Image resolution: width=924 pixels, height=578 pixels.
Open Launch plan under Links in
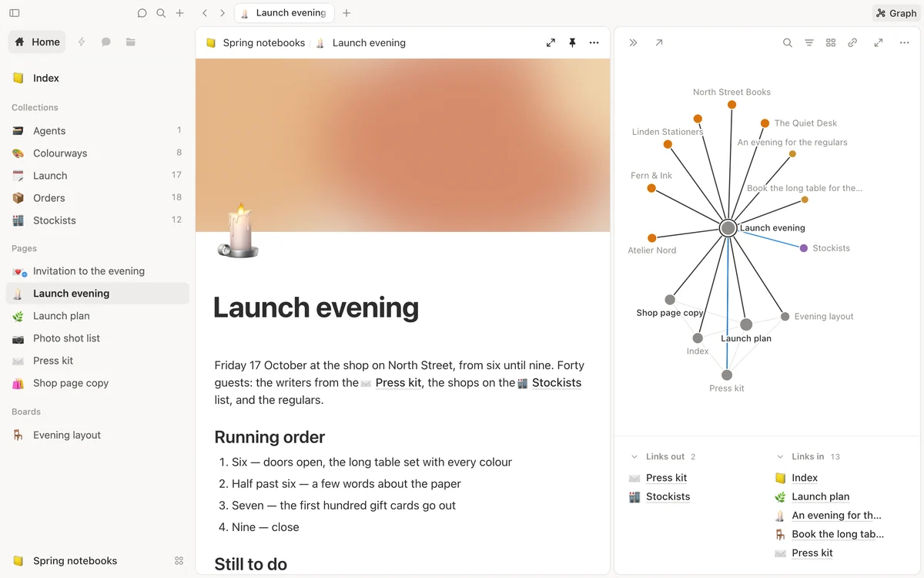pyautogui.click(x=821, y=497)
